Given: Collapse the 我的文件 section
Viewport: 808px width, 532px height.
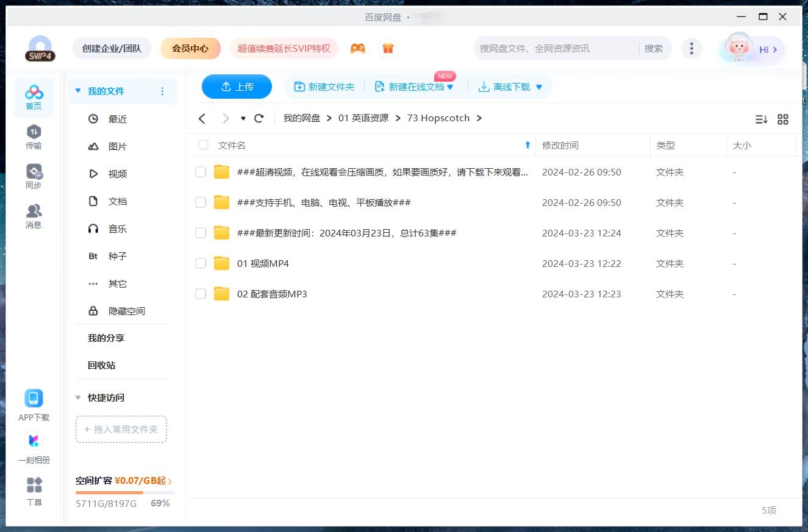Looking at the screenshot, I should pos(77,90).
